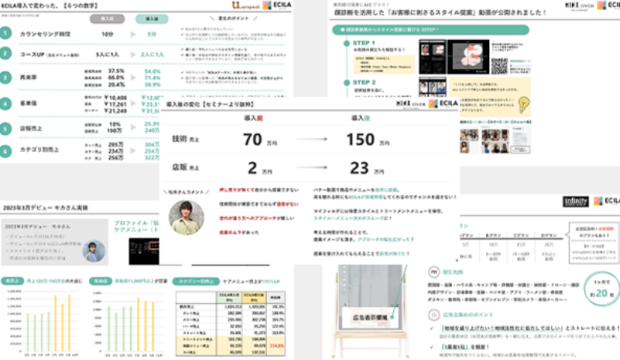This screenshot has height=360, width=620.
Task: Click the STEP 1 bullet dot
Action: pyautogui.click(x=347, y=43)
